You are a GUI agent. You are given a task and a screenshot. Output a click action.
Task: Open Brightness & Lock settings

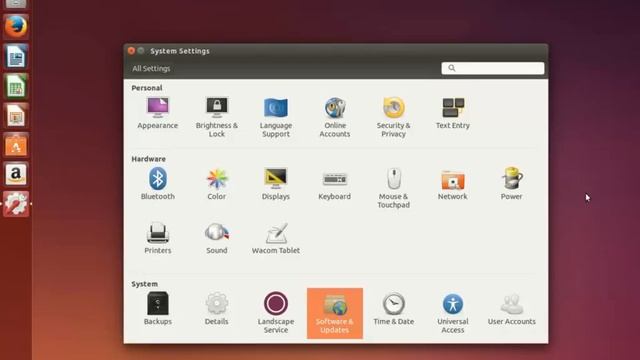click(217, 118)
